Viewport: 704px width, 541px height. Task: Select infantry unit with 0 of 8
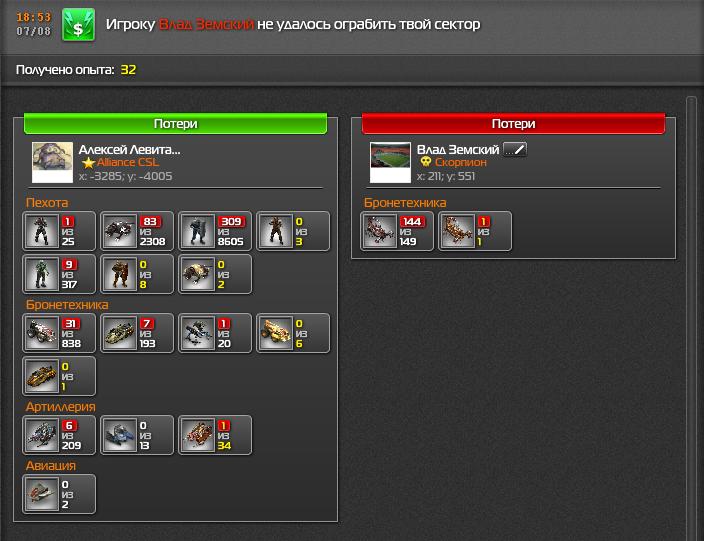coord(137,274)
